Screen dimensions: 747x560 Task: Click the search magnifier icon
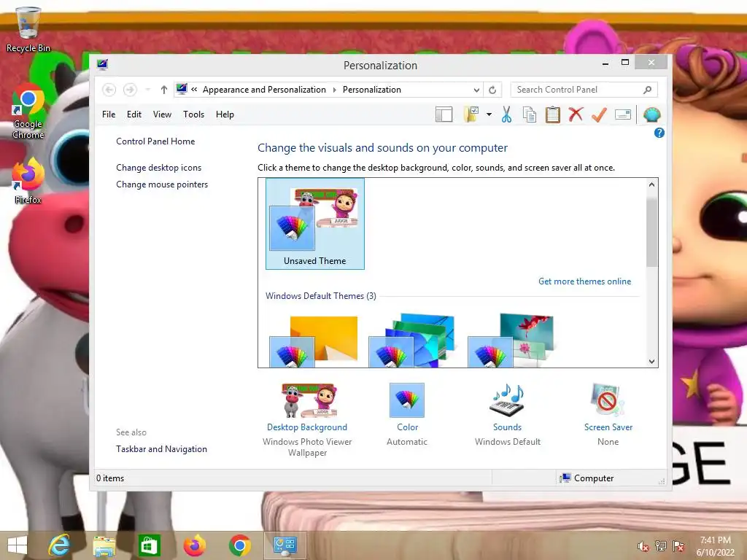point(647,90)
